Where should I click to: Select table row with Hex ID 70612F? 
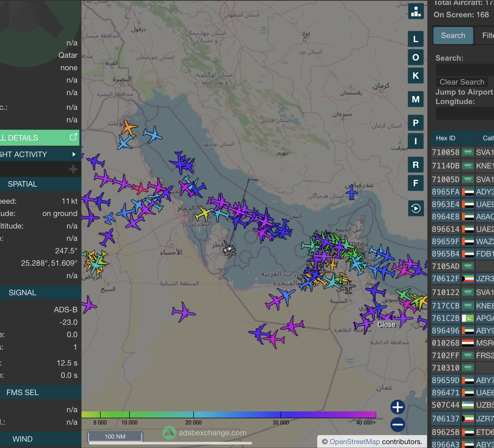point(463,279)
